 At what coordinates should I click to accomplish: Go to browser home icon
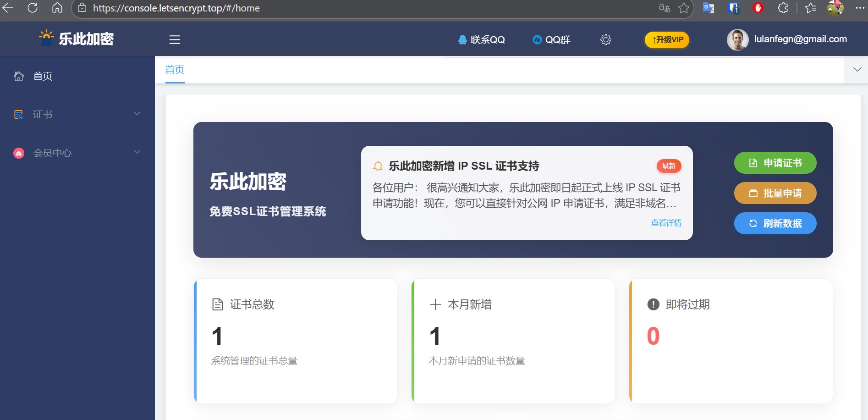click(x=57, y=8)
